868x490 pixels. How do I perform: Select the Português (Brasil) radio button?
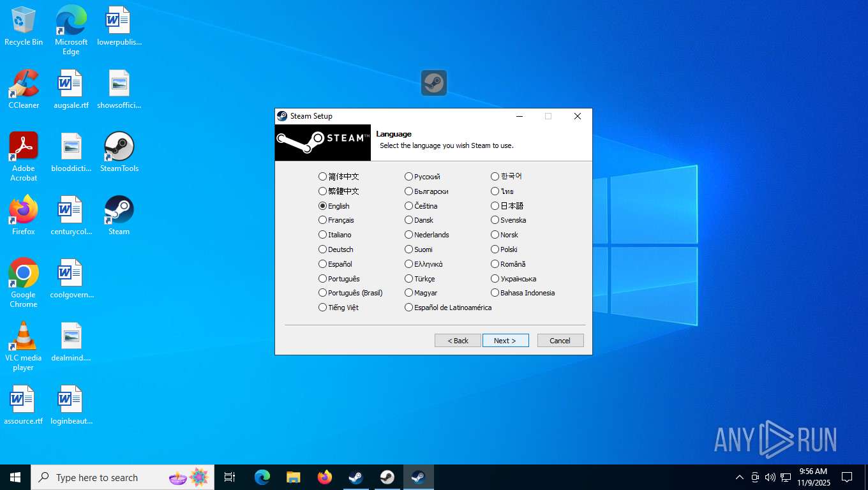coord(323,293)
